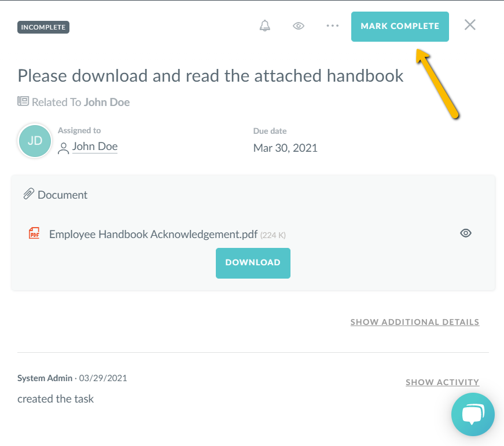The height and width of the screenshot is (446, 504).
Task: Expand Show Additional Details
Action: point(415,322)
